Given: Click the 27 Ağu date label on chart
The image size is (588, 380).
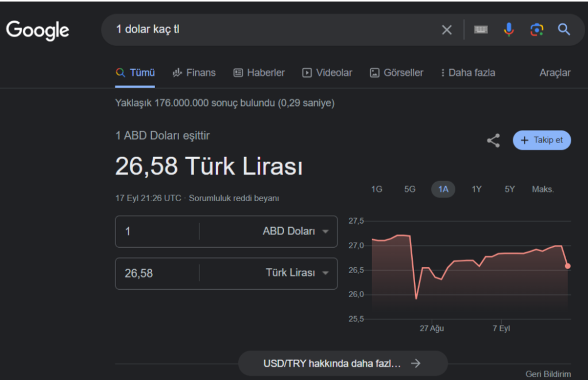Looking at the screenshot, I should click(x=432, y=328).
